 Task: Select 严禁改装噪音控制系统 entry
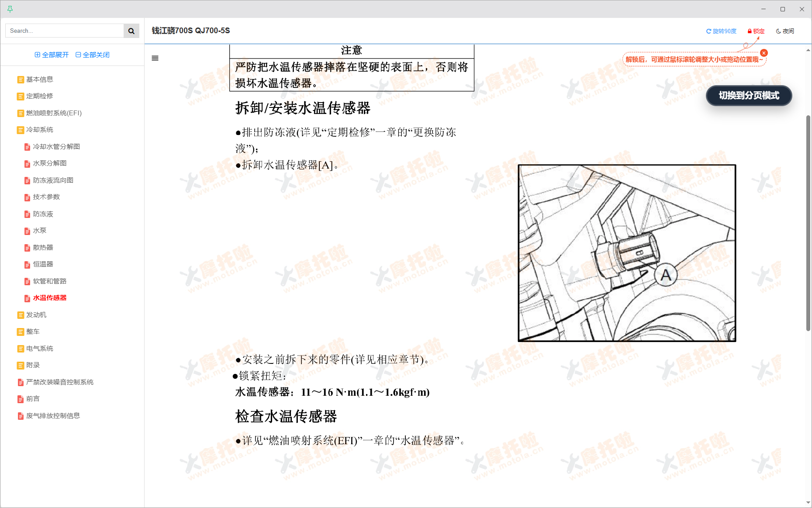(x=59, y=382)
